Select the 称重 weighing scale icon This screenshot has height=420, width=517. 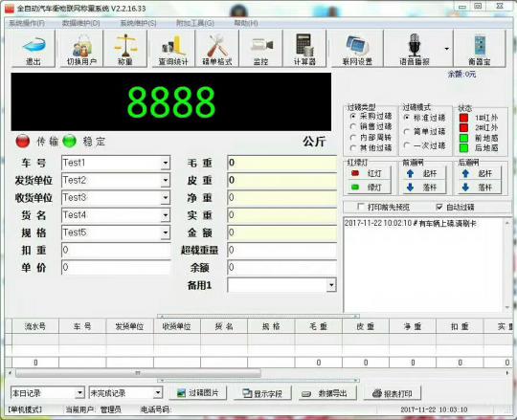(x=125, y=49)
